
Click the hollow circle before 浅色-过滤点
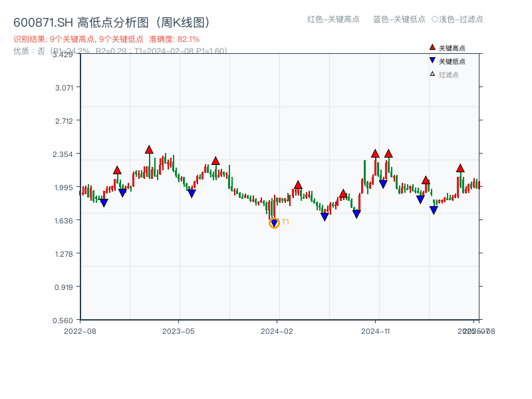(x=435, y=19)
